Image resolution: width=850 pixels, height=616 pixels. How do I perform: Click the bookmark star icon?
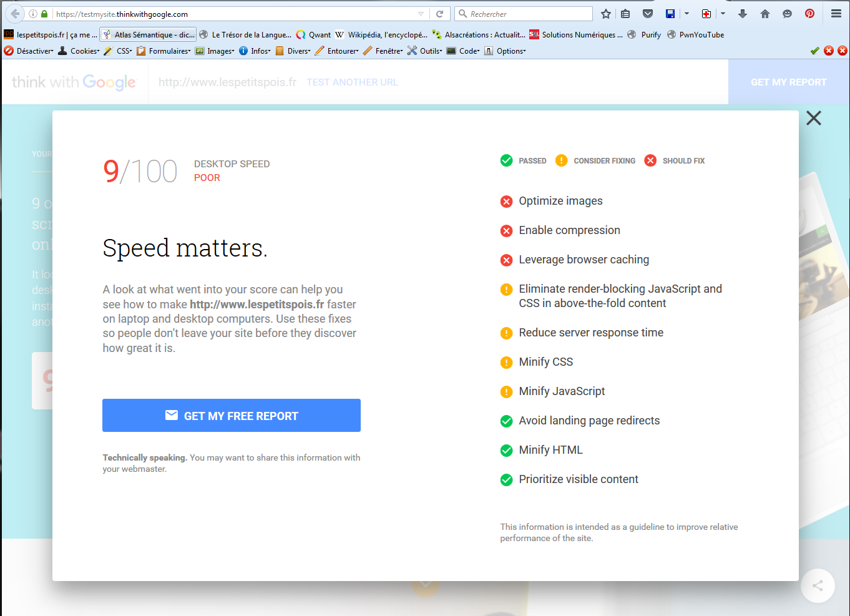pos(605,14)
